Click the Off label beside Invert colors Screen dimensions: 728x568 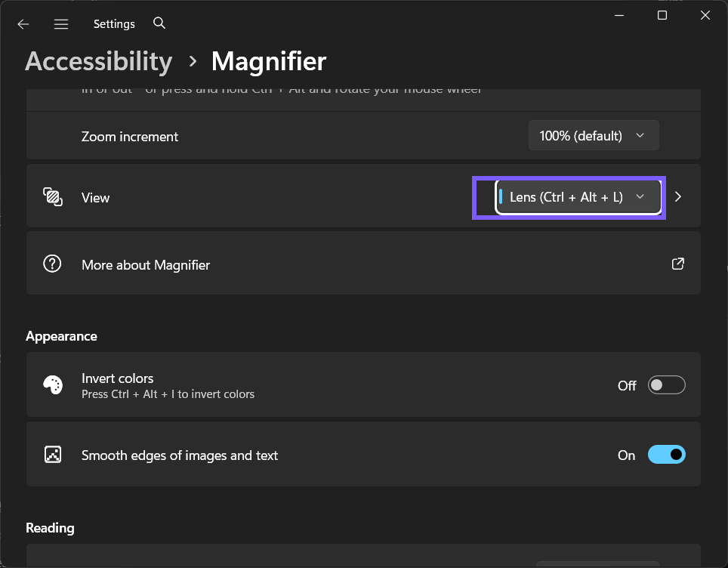(x=627, y=385)
